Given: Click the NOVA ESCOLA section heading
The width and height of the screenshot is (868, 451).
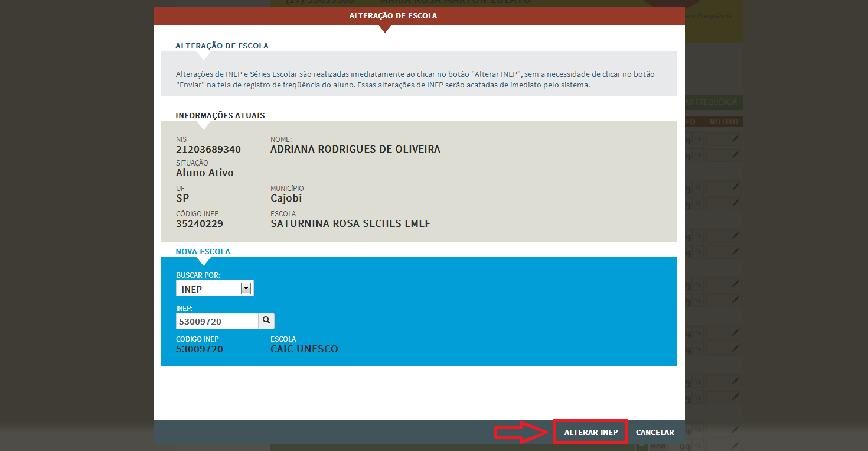Looking at the screenshot, I should click(x=203, y=251).
